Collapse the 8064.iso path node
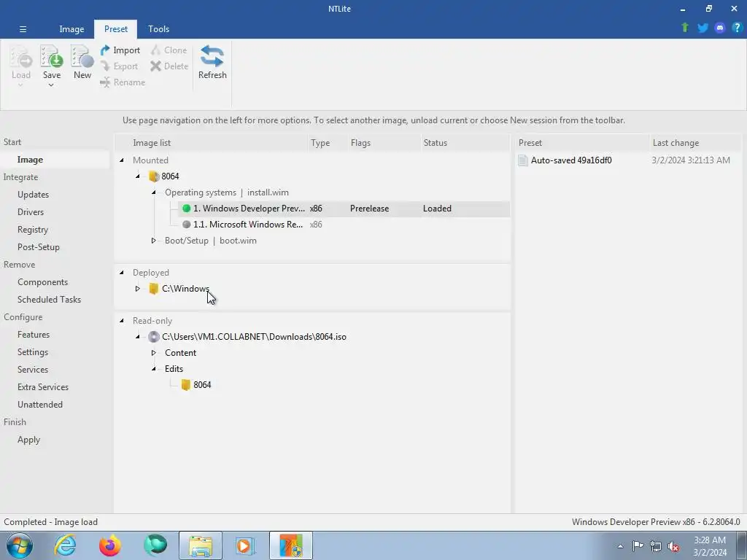The height and width of the screenshot is (560, 747). [138, 337]
